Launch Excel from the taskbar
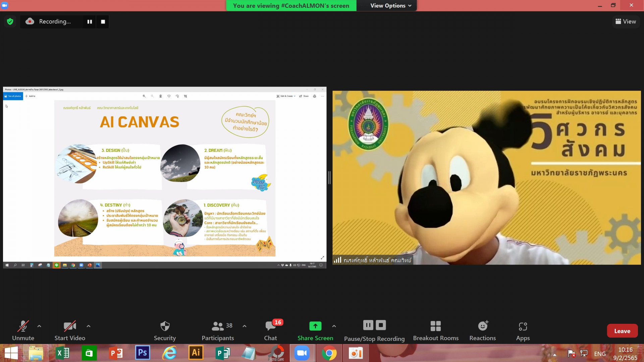Viewport: 644px width, 362px height. click(63, 353)
